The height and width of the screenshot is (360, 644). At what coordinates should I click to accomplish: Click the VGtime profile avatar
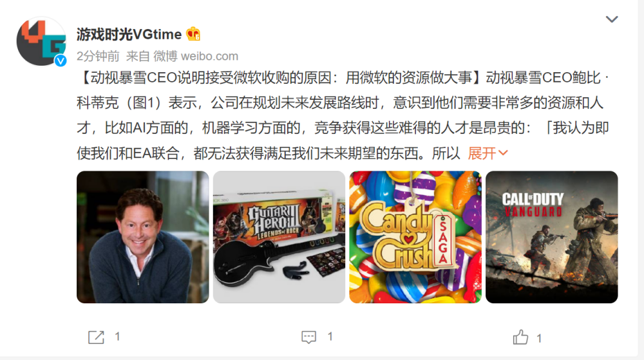[41, 41]
